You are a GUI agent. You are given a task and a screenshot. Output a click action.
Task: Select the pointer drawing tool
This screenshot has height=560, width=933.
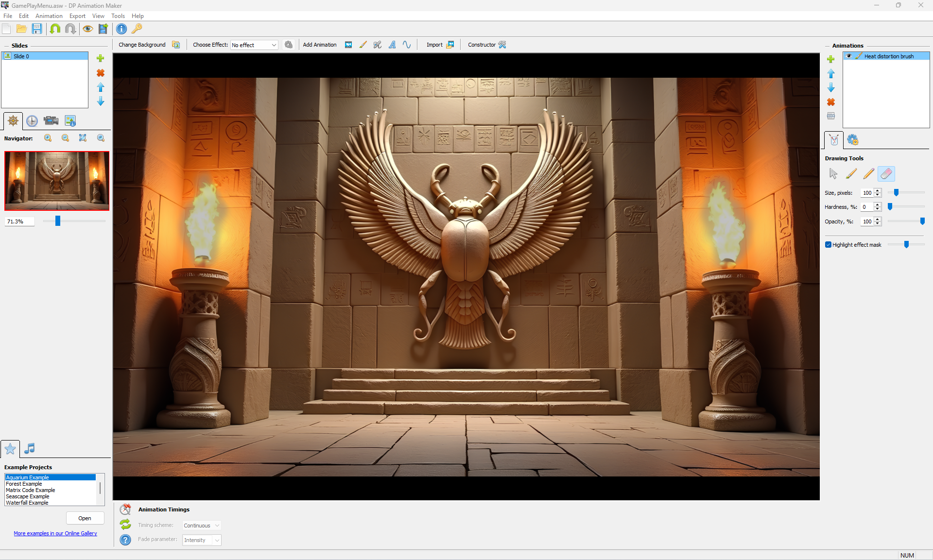pyautogui.click(x=833, y=174)
